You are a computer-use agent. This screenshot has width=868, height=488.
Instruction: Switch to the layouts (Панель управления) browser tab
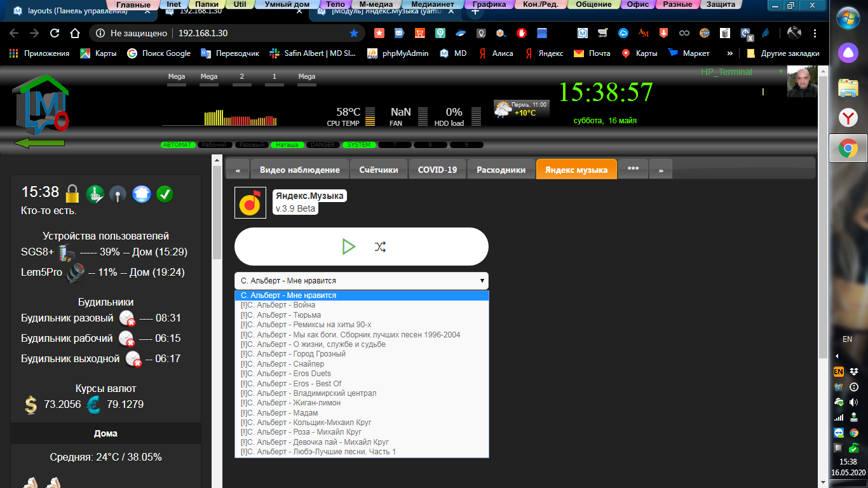(x=76, y=11)
